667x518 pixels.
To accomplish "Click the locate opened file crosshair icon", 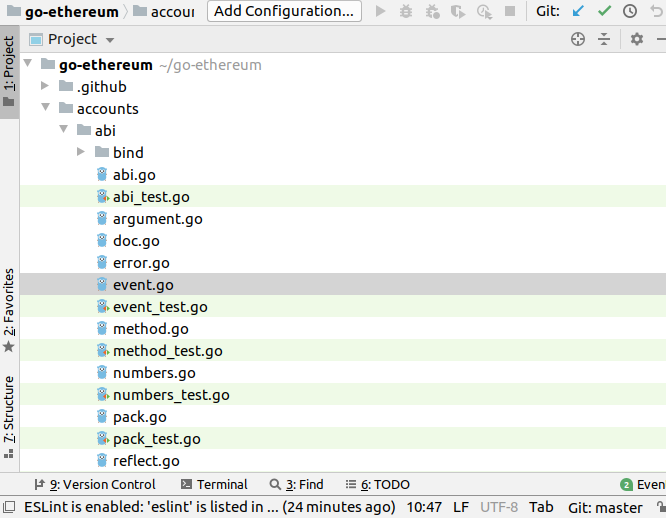I will click(577, 39).
